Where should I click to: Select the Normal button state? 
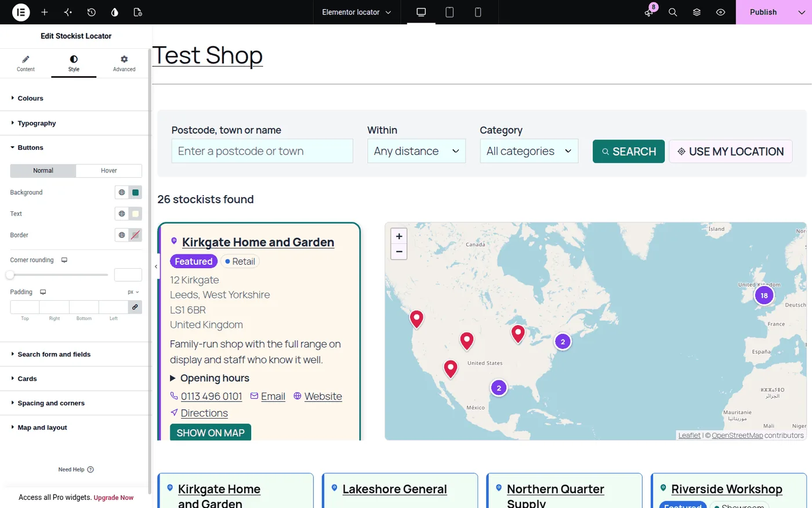[x=43, y=171]
